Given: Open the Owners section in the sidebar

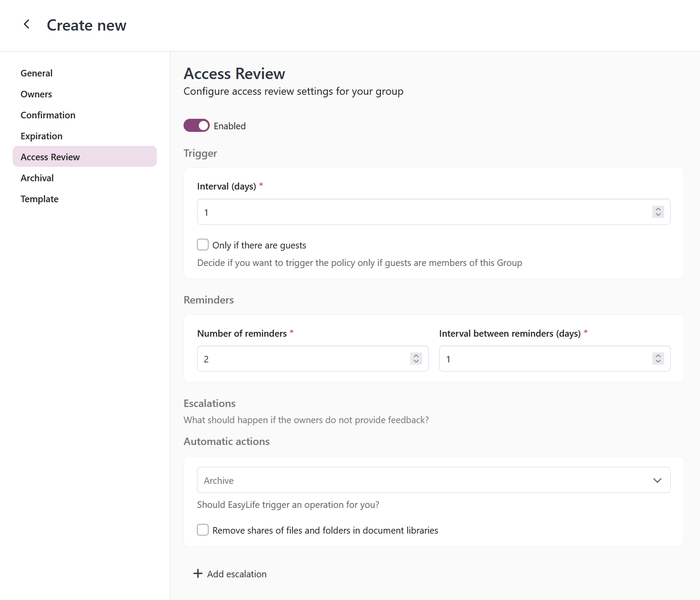Looking at the screenshot, I should [x=36, y=94].
